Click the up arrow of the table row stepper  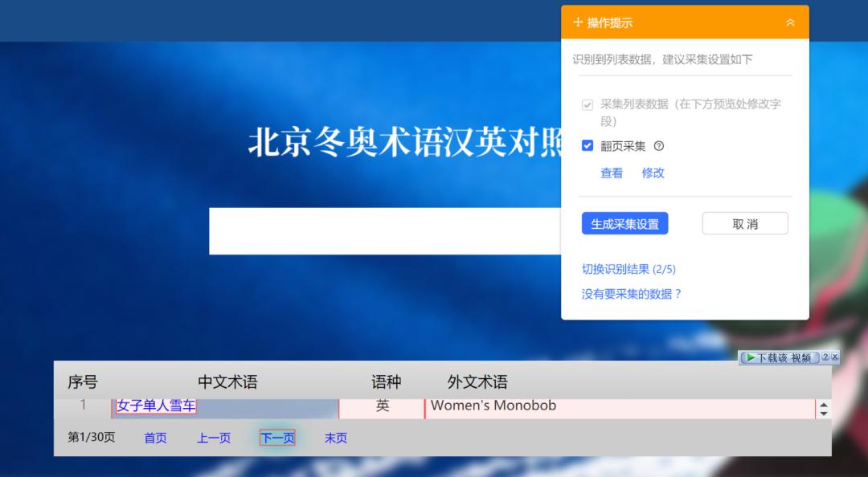point(824,403)
